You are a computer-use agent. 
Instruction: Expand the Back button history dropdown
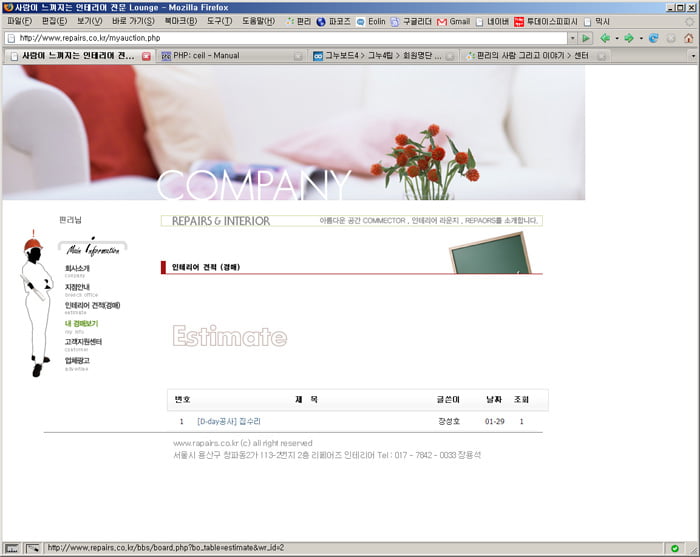tap(616, 38)
